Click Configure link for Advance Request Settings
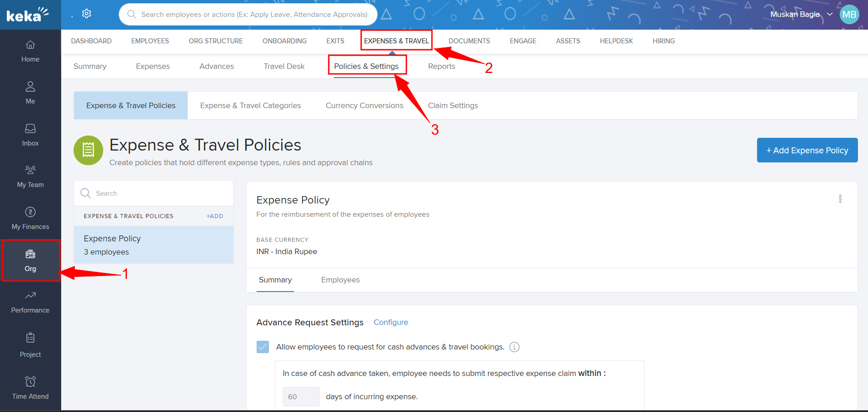Image resolution: width=868 pixels, height=412 pixels. (391, 322)
